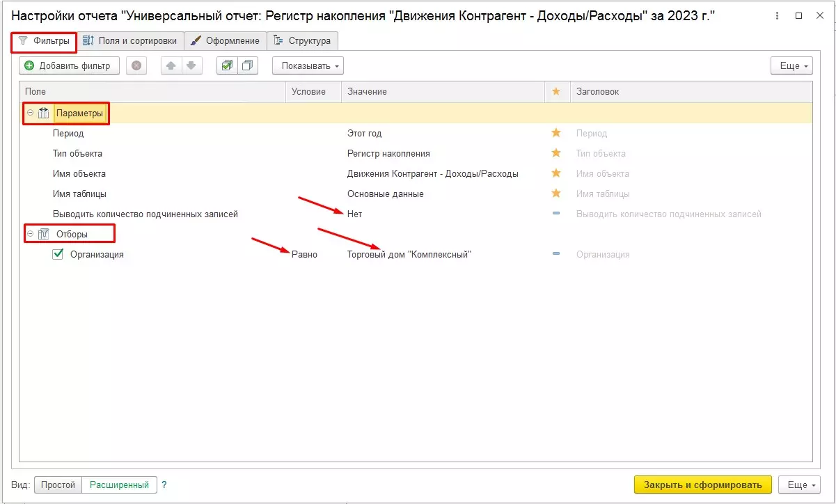Image resolution: width=836 pixels, height=504 pixels.
Task: Click the Заголовок column header
Action: [x=691, y=91]
